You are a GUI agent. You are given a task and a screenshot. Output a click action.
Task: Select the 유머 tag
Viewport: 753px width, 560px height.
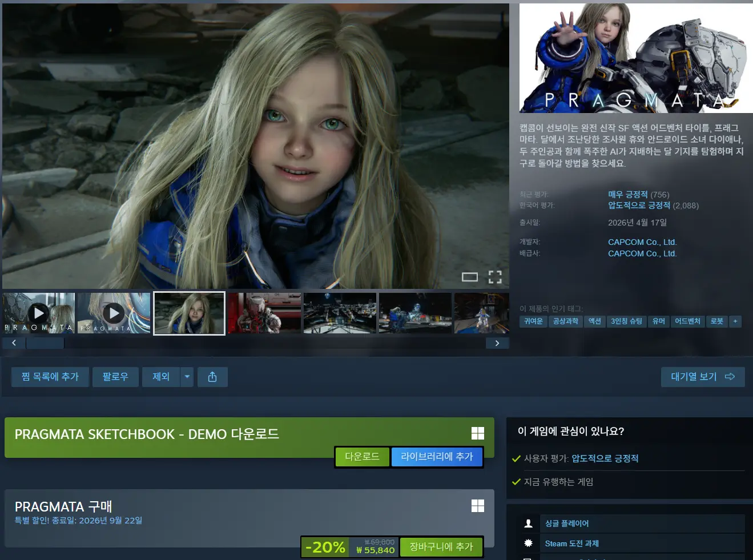(659, 321)
